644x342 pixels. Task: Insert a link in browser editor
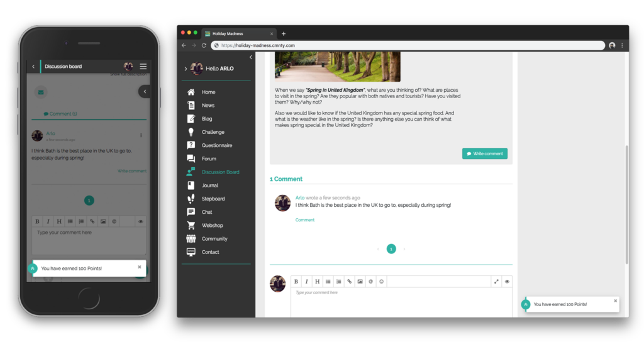click(349, 282)
